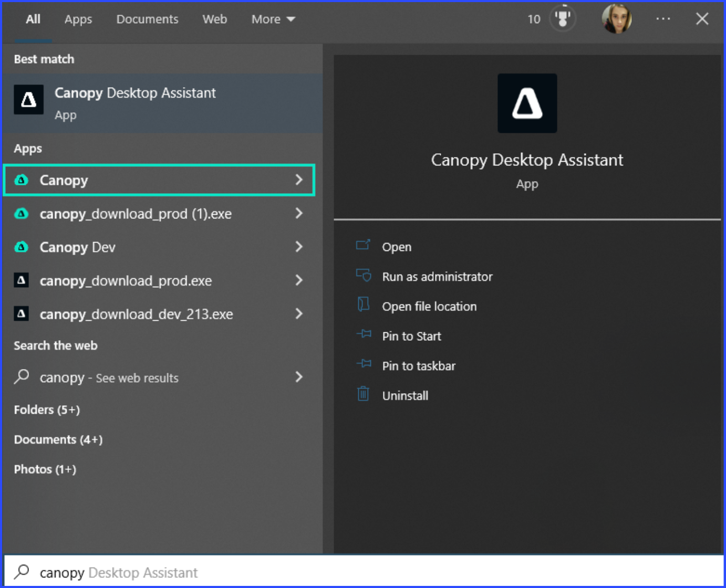This screenshot has height=588, width=726.
Task: Open the three-dot options menu
Action: (663, 19)
